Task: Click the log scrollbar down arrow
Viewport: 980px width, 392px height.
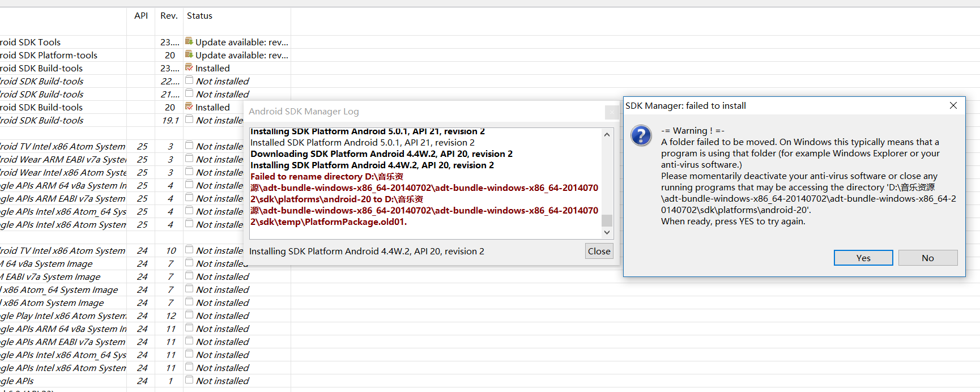Action: [x=607, y=232]
